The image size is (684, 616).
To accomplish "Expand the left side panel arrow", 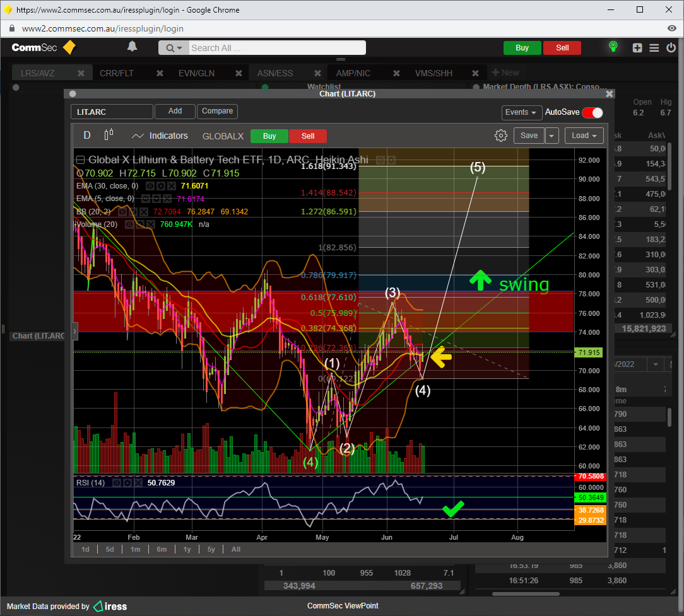I will [x=74, y=331].
